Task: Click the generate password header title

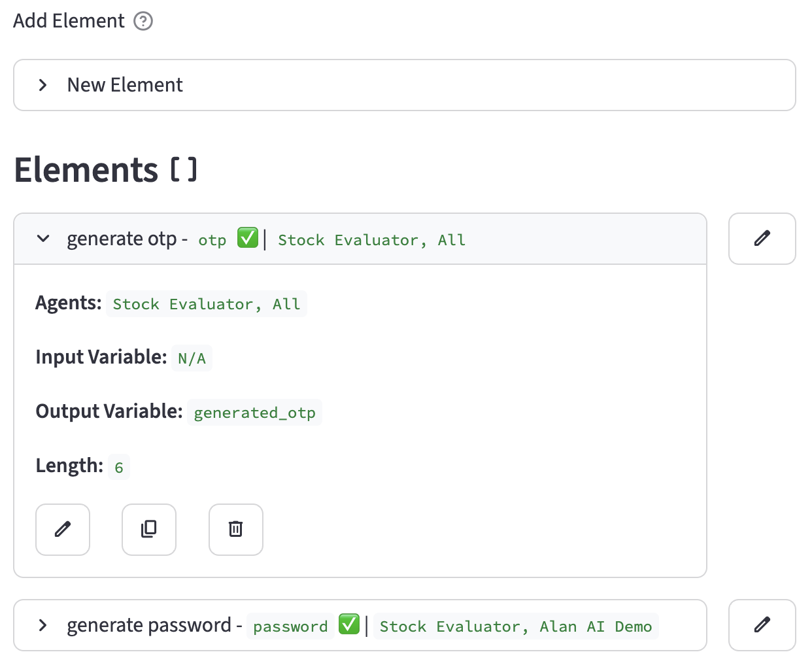Action: (x=149, y=626)
